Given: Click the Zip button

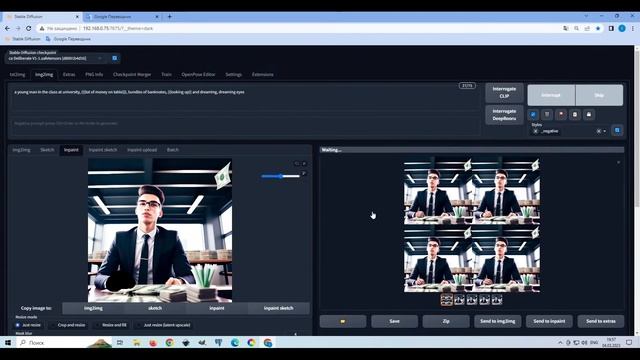Looking at the screenshot, I should pyautogui.click(x=446, y=321).
